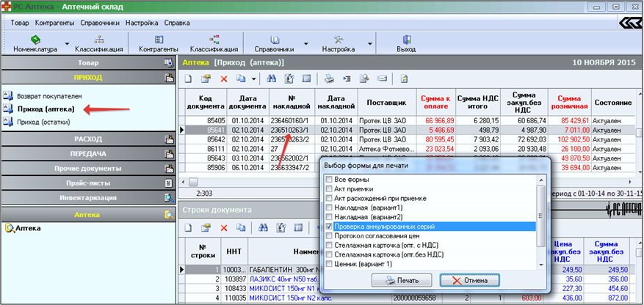The image size is (644, 305).
Task: Expand the Настройка toolbar dropdown arrow
Action: [x=369, y=43]
